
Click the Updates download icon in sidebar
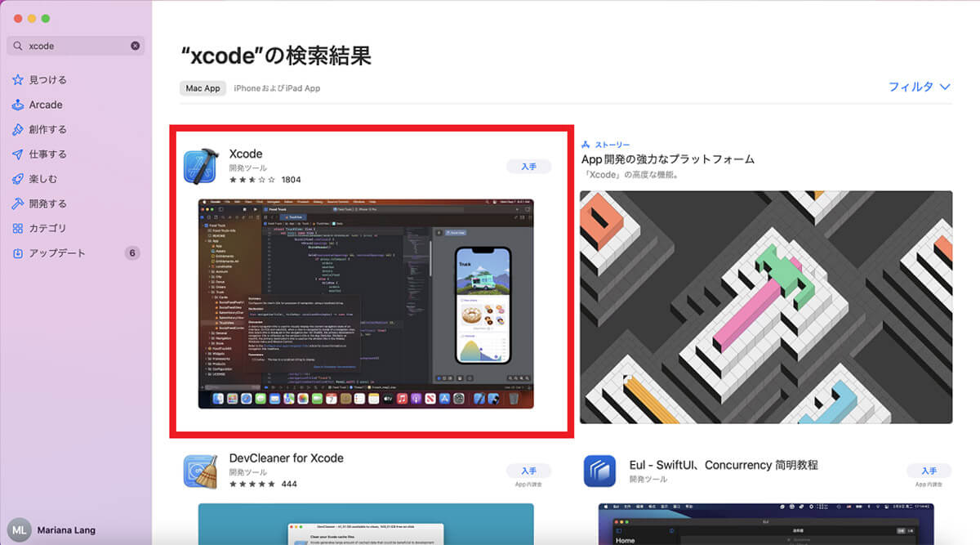[x=18, y=253]
